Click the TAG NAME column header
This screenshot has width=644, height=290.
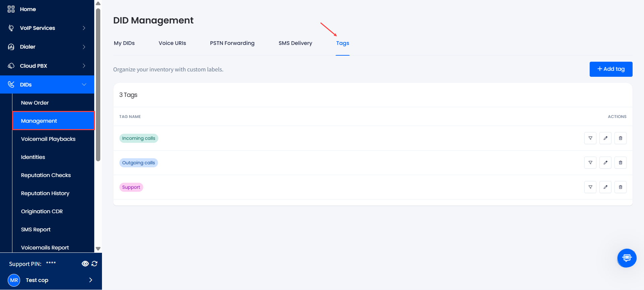[x=130, y=117]
